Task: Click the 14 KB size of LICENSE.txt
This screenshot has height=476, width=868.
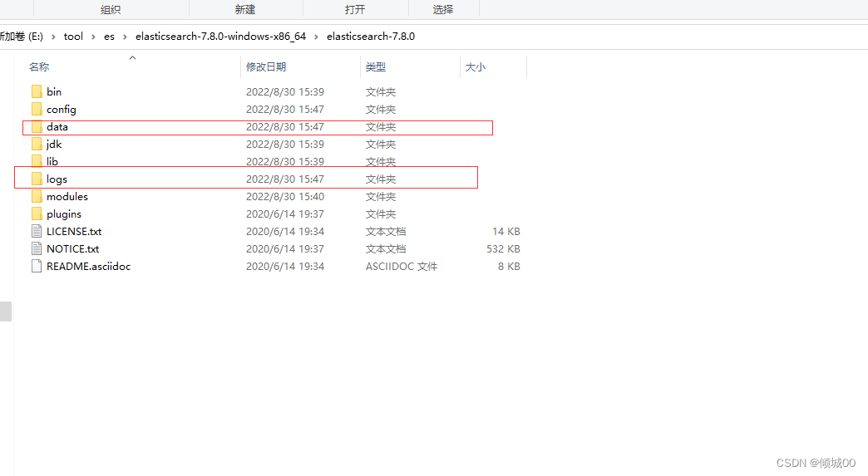Action: [506, 231]
